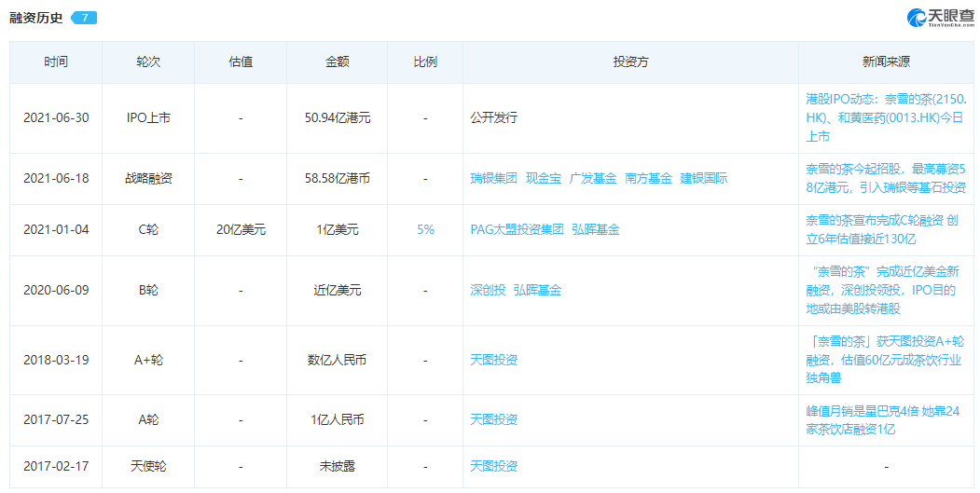Image resolution: width=980 pixels, height=493 pixels.
Task: Click the 比例 column header
Action: pos(425,62)
